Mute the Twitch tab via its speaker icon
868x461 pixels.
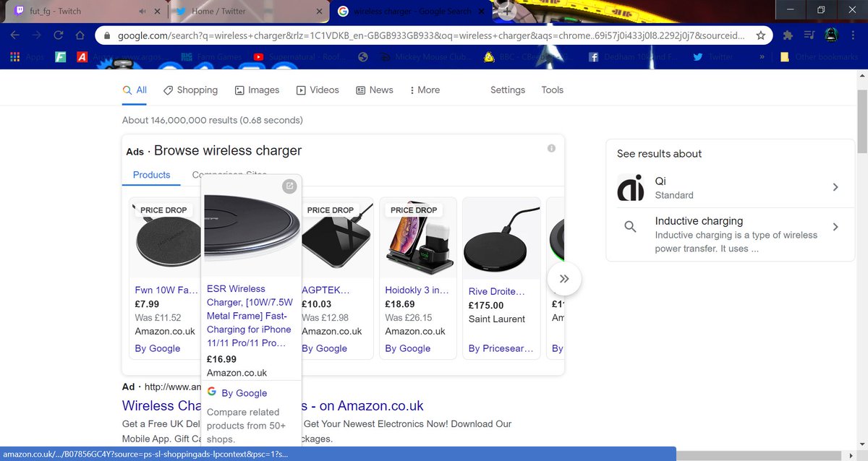point(142,12)
